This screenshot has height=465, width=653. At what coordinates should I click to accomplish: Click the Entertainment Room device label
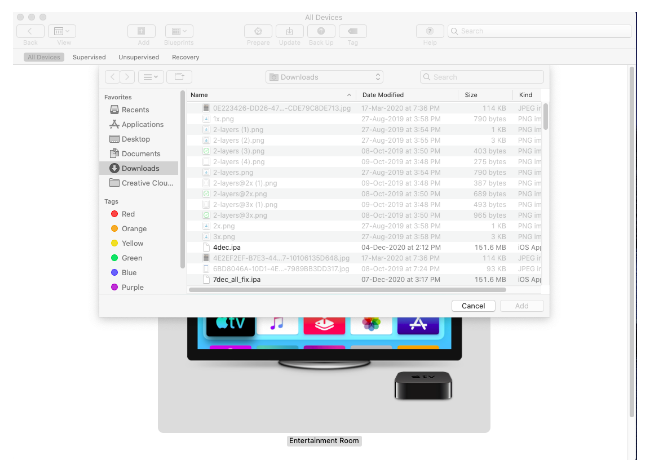click(x=324, y=440)
